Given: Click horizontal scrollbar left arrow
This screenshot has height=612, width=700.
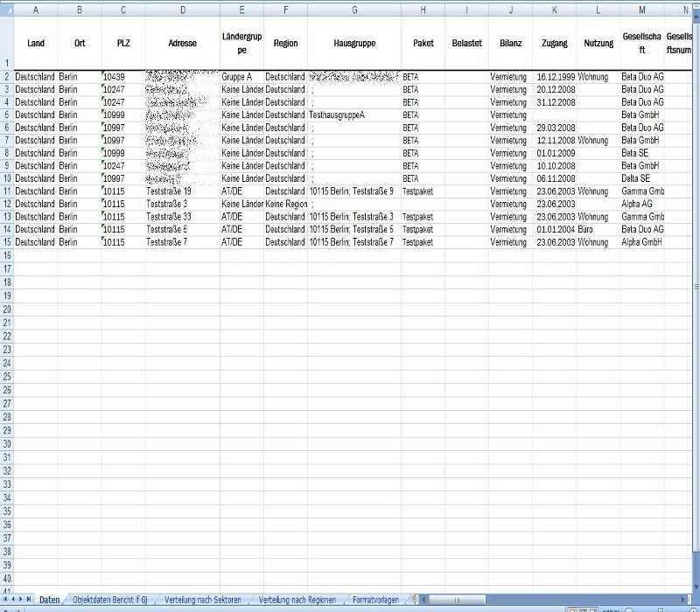Looking at the screenshot, I should [x=424, y=600].
